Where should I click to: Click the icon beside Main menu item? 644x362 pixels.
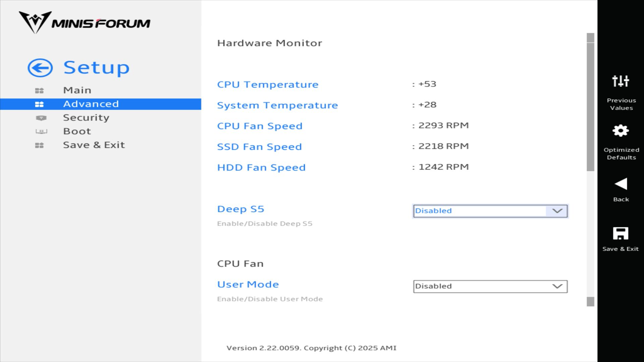coord(39,90)
